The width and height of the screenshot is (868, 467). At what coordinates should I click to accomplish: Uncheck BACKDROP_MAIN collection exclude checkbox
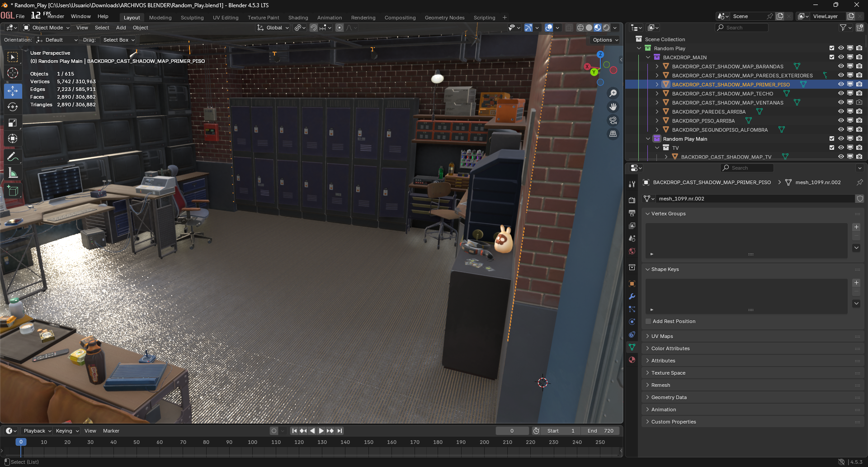[x=831, y=57]
